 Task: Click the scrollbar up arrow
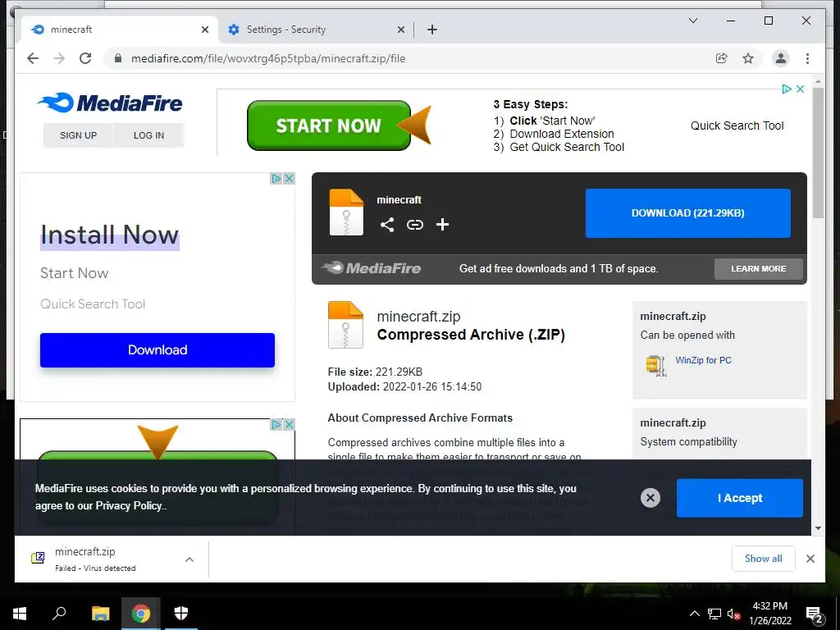coord(818,81)
